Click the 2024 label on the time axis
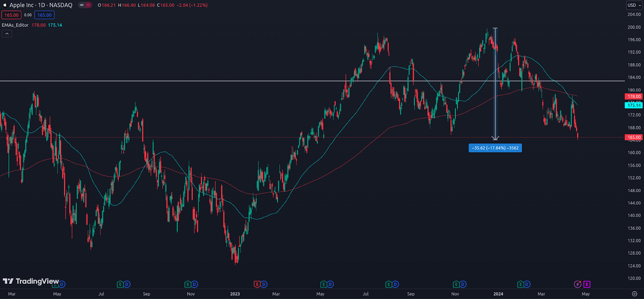This screenshot has width=644, height=299. 498,294
